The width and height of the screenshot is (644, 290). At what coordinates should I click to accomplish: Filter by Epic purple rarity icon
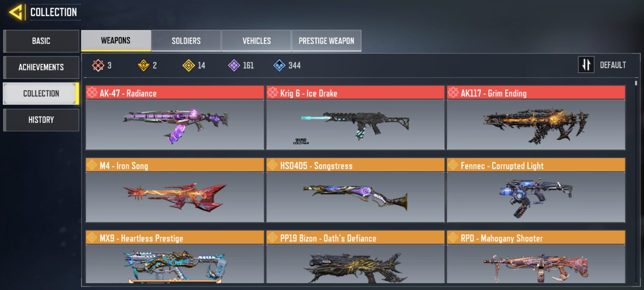[234, 65]
